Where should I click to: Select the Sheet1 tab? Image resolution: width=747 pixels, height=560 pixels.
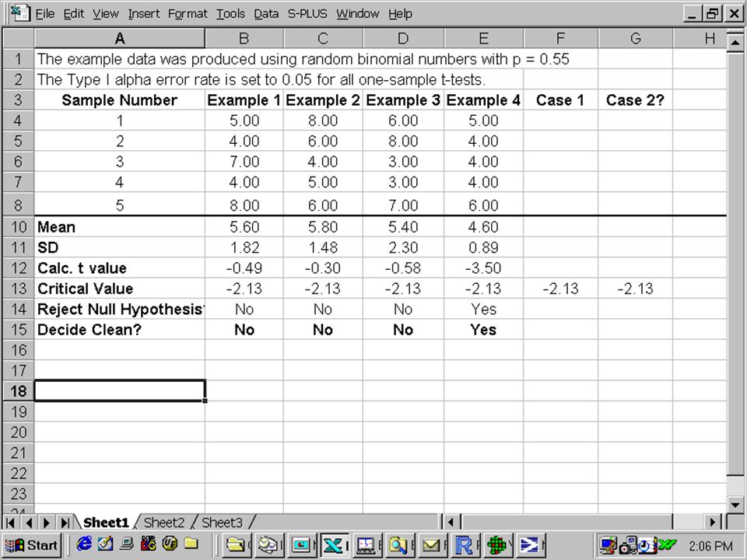[x=106, y=523]
